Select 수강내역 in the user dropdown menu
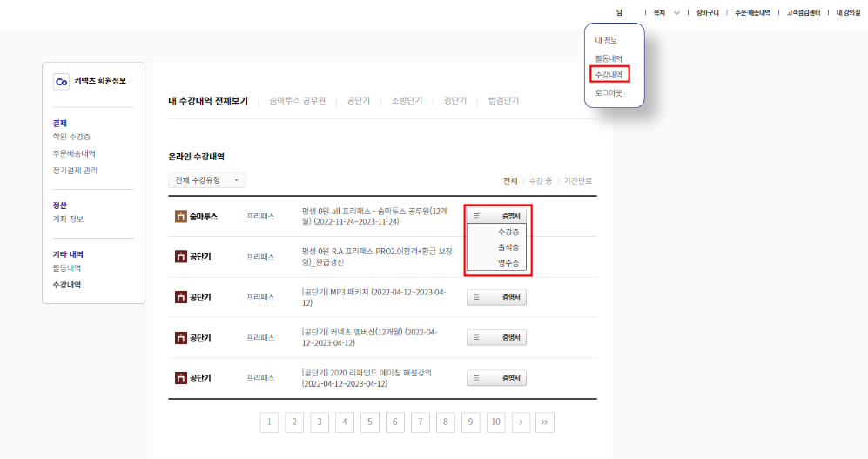 tap(609, 75)
